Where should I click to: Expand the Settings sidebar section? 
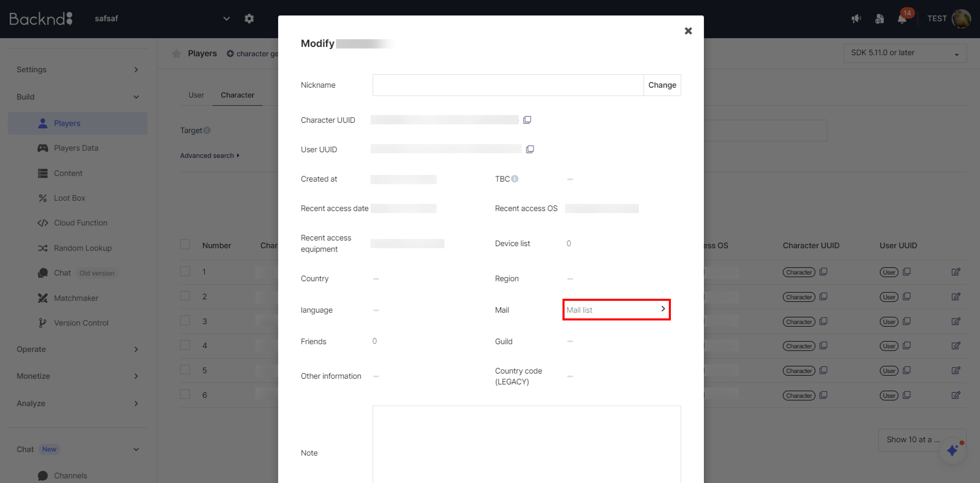(x=78, y=70)
